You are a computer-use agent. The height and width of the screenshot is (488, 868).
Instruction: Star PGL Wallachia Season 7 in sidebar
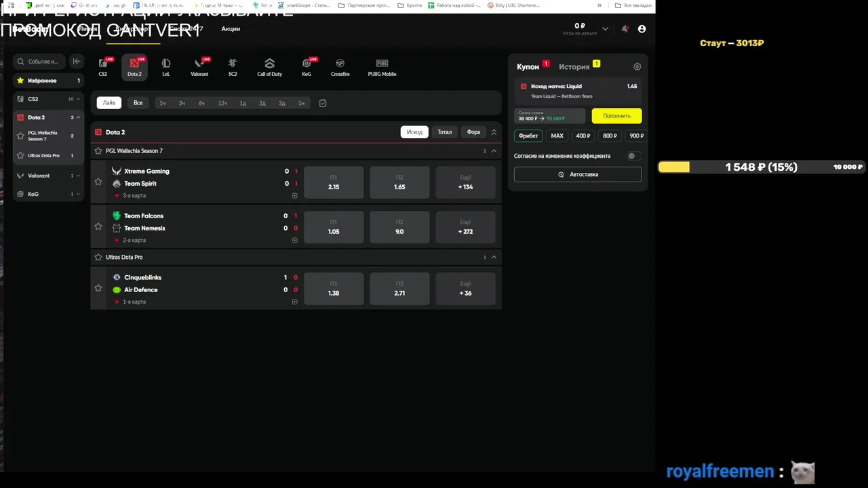[20, 136]
